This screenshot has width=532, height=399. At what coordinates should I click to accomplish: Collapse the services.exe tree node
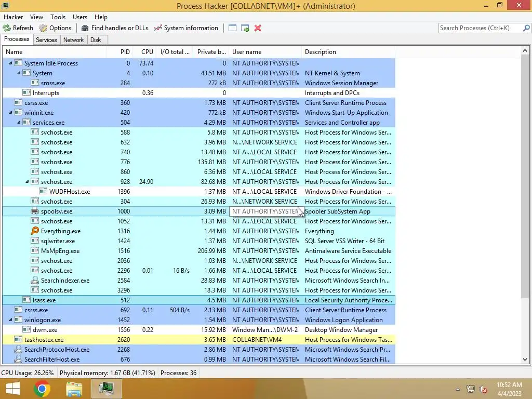(19, 122)
